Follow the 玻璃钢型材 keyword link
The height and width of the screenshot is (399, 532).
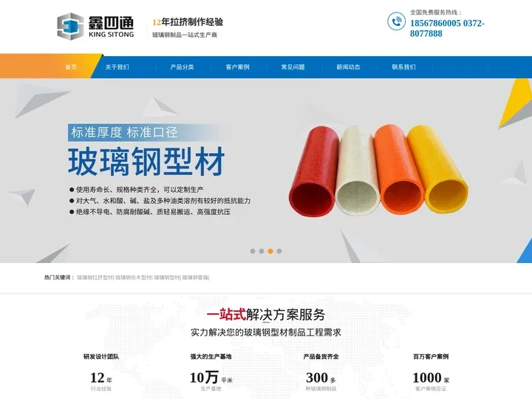click(x=167, y=278)
